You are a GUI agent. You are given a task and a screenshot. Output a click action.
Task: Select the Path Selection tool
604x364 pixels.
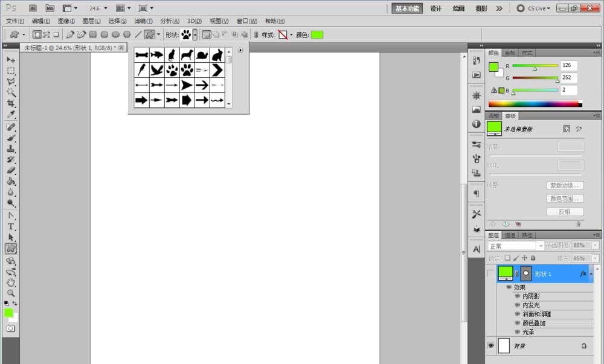point(11,237)
